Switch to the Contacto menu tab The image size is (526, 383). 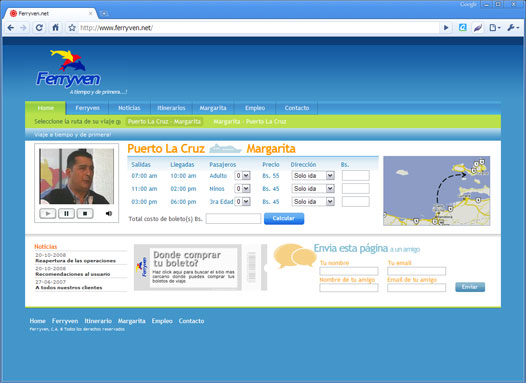pyautogui.click(x=297, y=108)
